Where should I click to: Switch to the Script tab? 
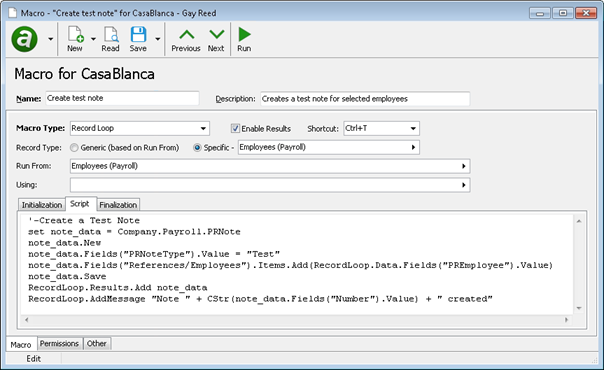click(80, 204)
